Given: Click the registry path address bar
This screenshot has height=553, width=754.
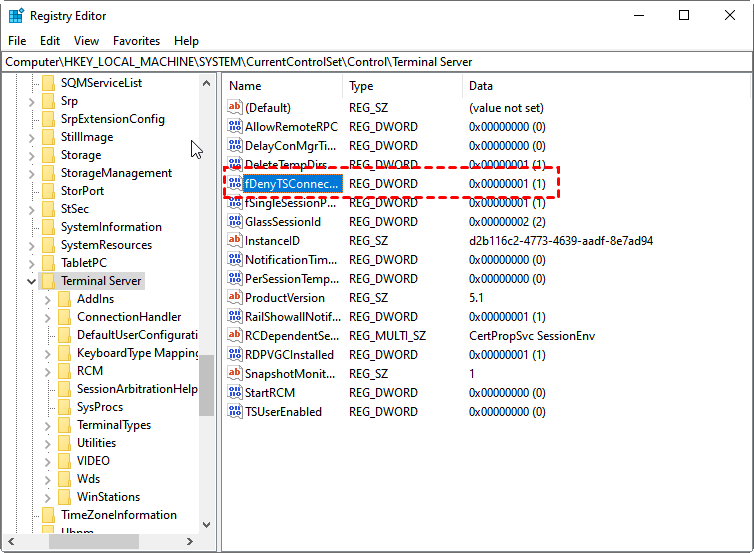Looking at the screenshot, I should [x=376, y=62].
